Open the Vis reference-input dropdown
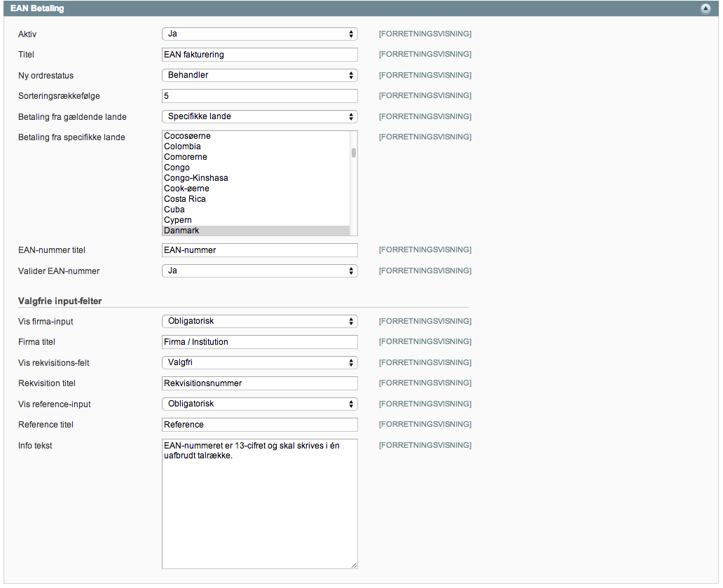The image size is (723, 588). 259,404
